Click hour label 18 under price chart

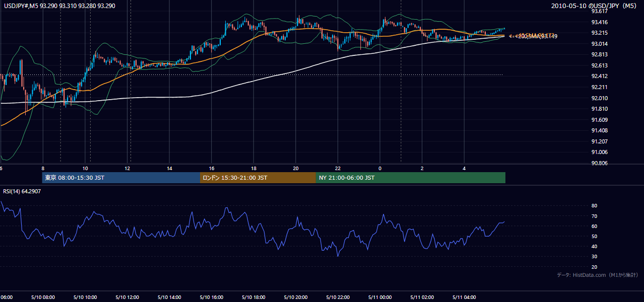pyautogui.click(x=253, y=168)
